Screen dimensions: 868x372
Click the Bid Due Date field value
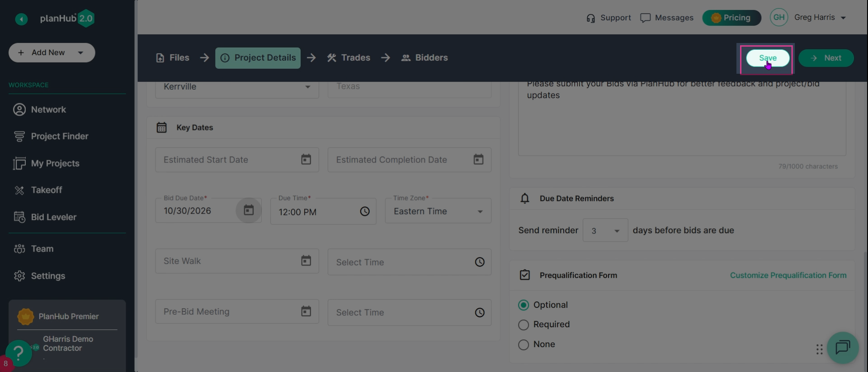[187, 211]
